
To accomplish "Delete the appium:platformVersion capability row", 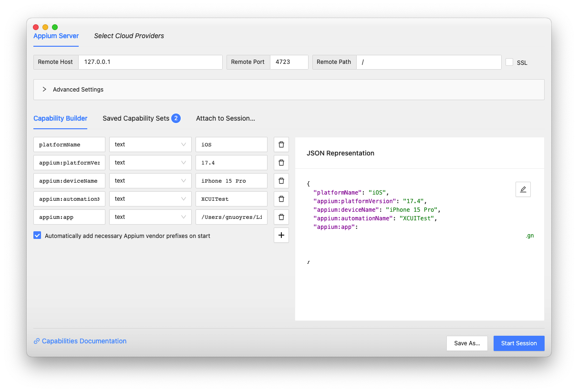I will tap(281, 163).
